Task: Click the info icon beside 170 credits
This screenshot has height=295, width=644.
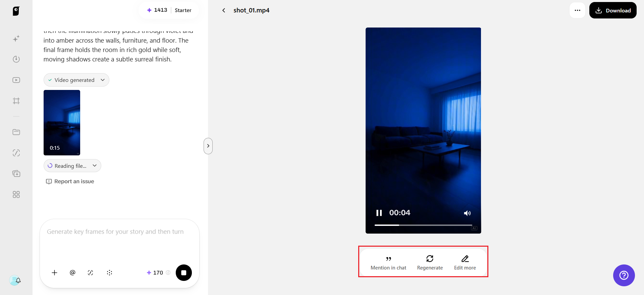Action: 168,273
